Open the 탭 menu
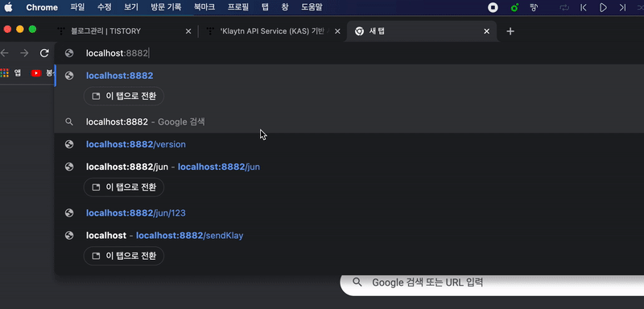This screenshot has height=309, width=644. [x=265, y=7]
